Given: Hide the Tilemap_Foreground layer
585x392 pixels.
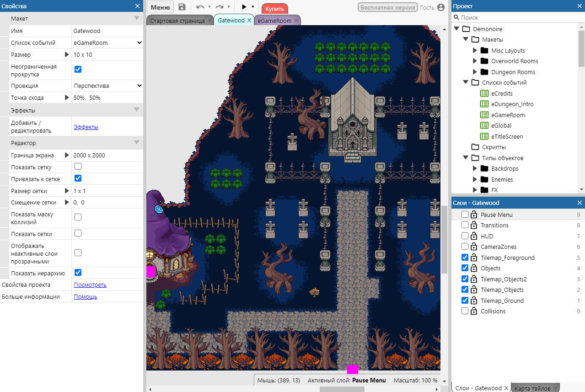Looking at the screenshot, I should click(465, 258).
